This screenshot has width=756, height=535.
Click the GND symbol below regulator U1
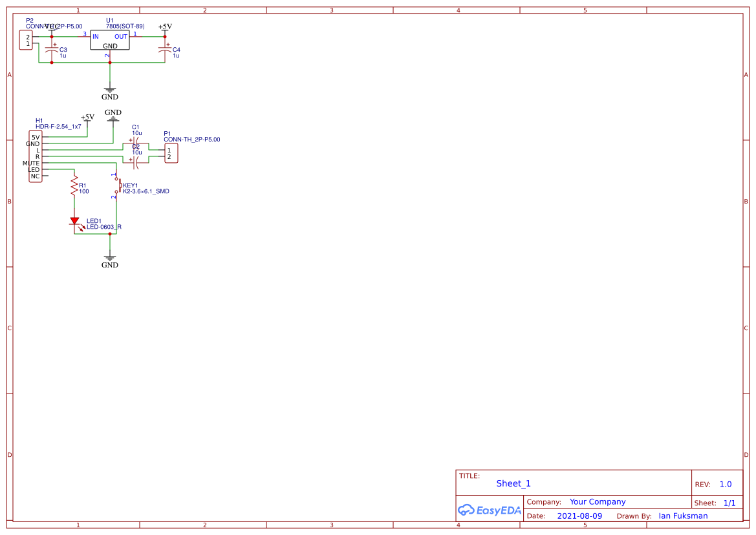point(109,90)
